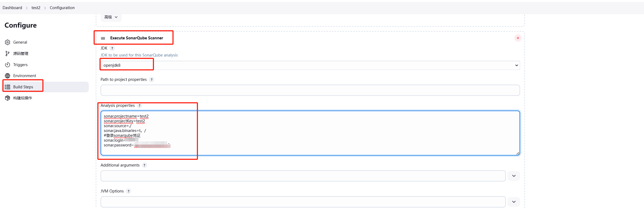The image size is (644, 208).
Task: Show help for Analysis properties
Action: (139, 105)
